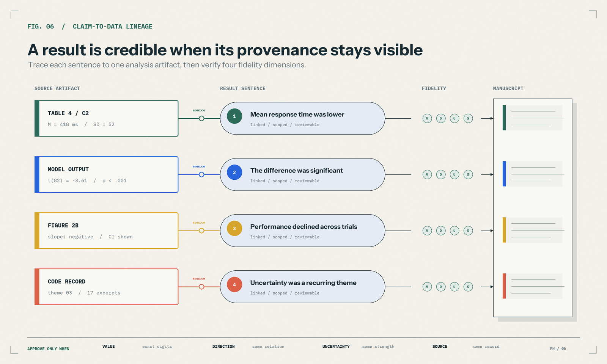Click the U fidelity circle in row three
The image size is (607, 364).
454,231
